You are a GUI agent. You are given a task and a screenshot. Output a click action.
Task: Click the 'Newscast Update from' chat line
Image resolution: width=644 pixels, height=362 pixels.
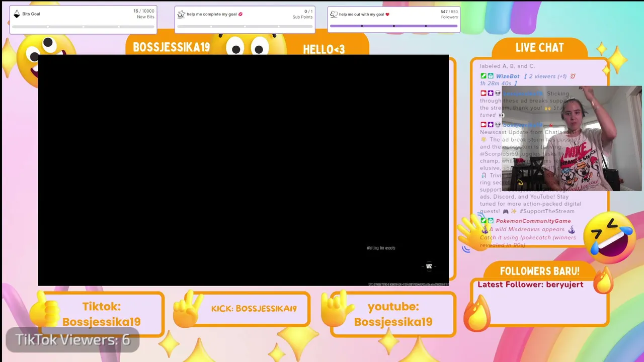pyautogui.click(x=512, y=132)
